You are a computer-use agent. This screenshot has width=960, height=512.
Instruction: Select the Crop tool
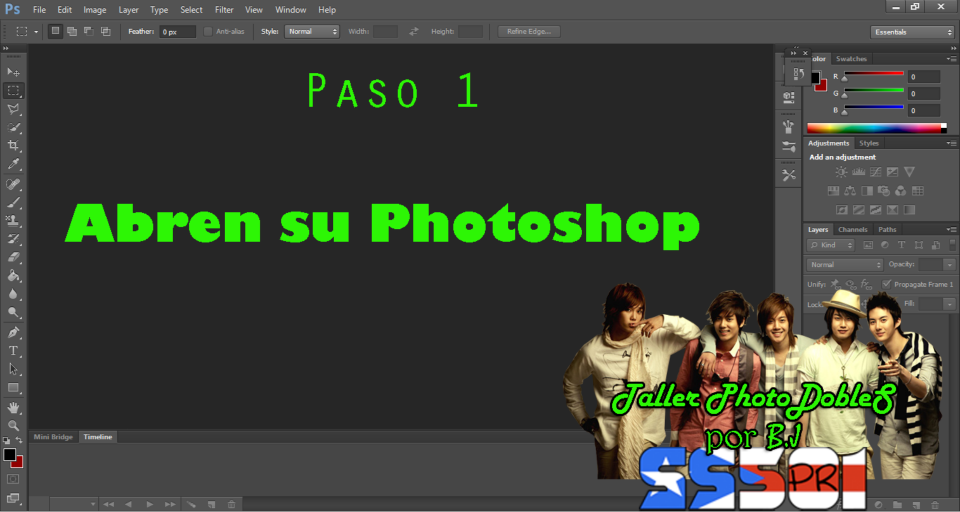[13, 145]
